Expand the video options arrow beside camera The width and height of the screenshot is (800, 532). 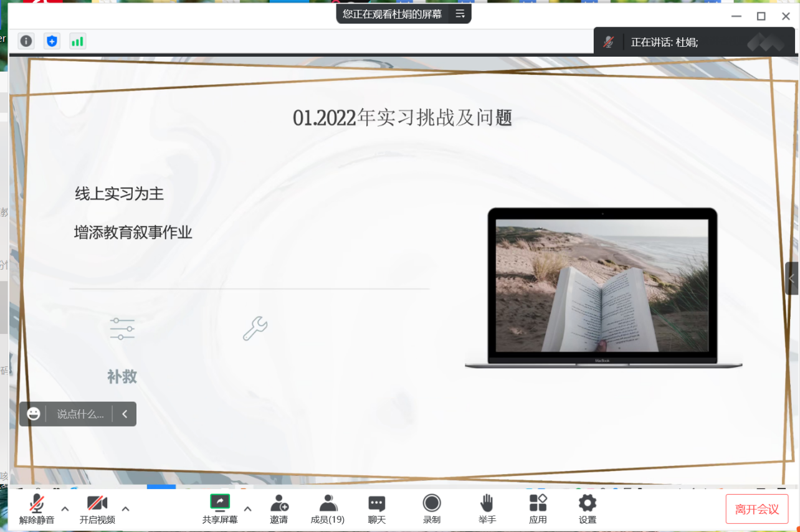point(125,508)
